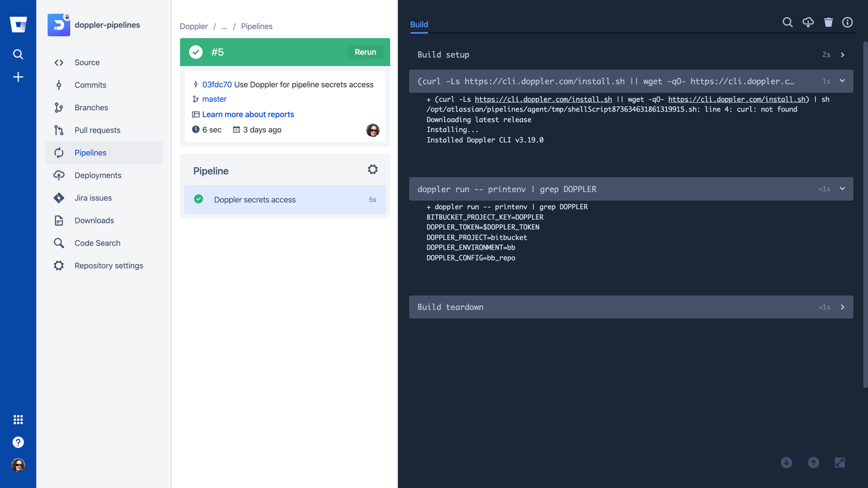Collapse the doppler run printenv section
Viewport: 868px width, 488px height.
pyautogui.click(x=631, y=189)
